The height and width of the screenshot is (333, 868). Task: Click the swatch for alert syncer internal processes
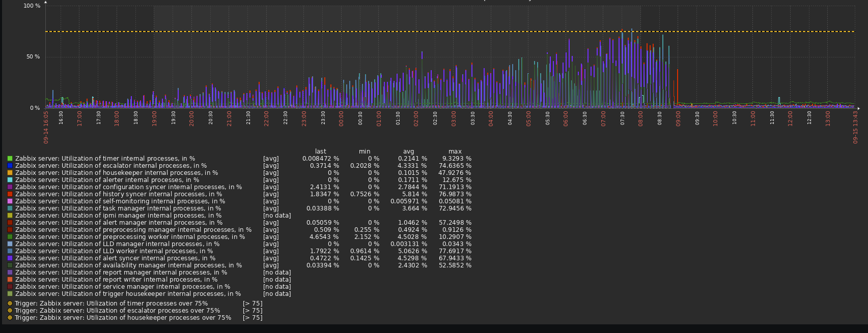(10, 258)
